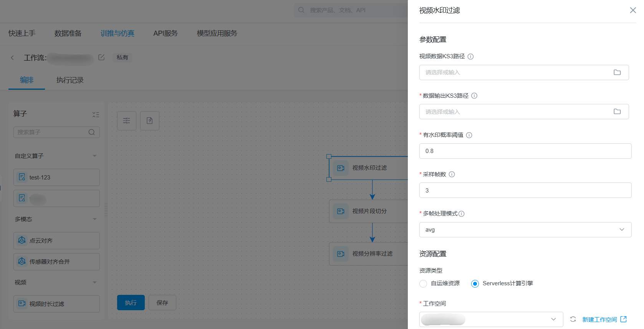Click the 采样帧数 input field

pyautogui.click(x=525, y=190)
